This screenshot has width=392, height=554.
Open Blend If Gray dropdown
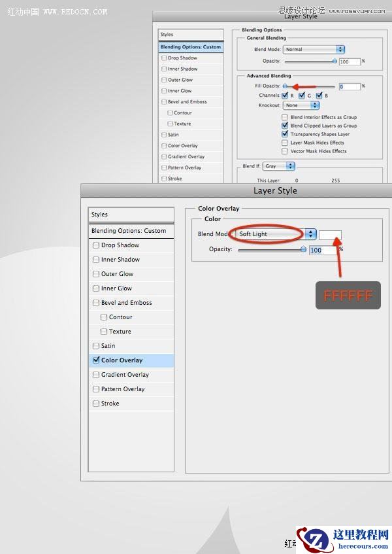(x=279, y=166)
